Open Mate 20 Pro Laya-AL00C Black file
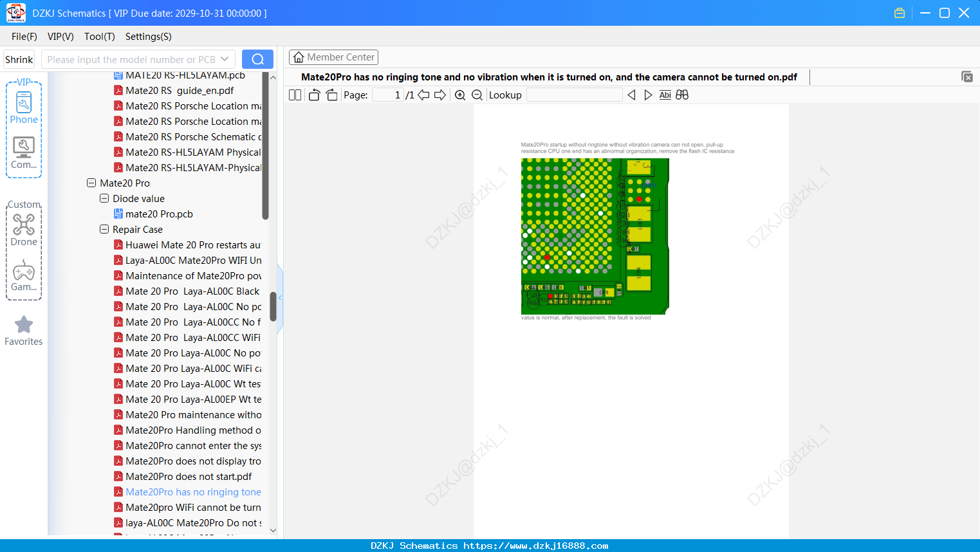This screenshot has width=980, height=552. [x=192, y=291]
